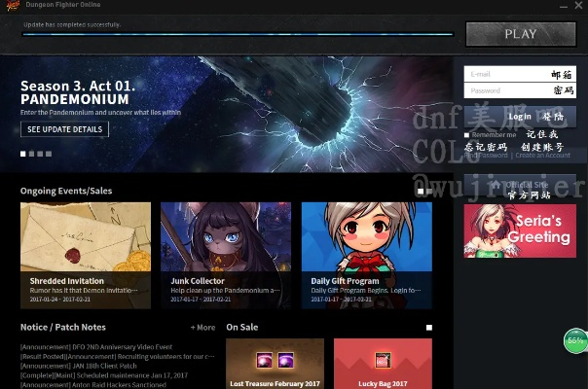Open the Shredded Invitation event thumbnail
588x389 pixels.
[x=86, y=238]
